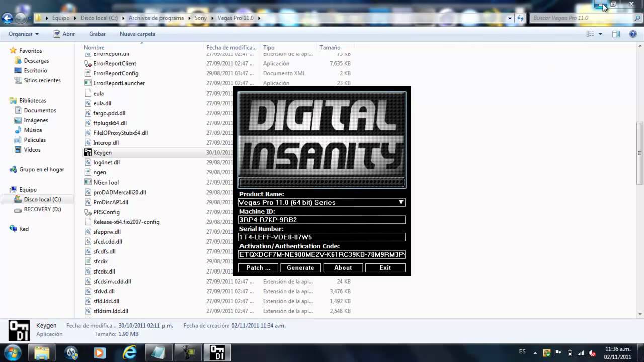
Task: Click Grabar in the toolbar
Action: coord(97,34)
